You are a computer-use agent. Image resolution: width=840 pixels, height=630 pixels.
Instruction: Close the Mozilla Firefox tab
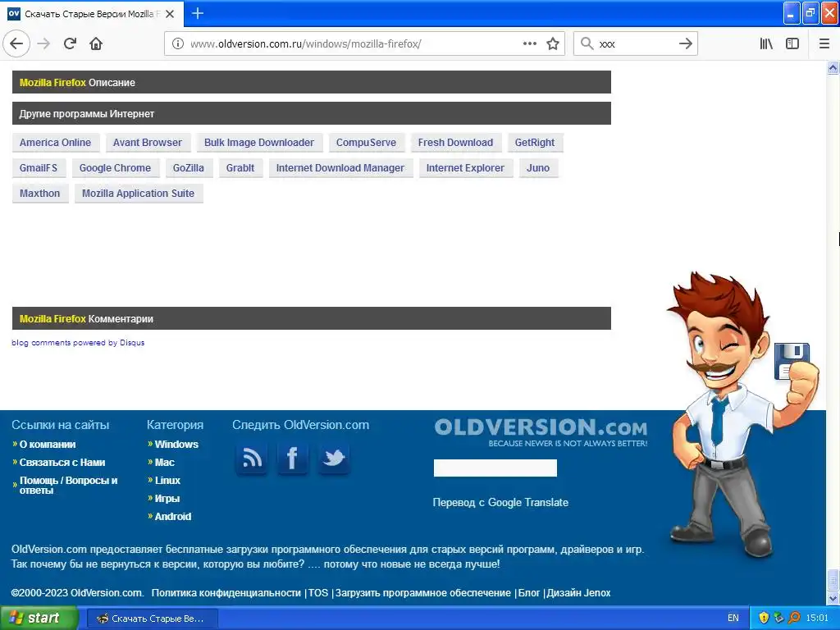tap(170, 14)
